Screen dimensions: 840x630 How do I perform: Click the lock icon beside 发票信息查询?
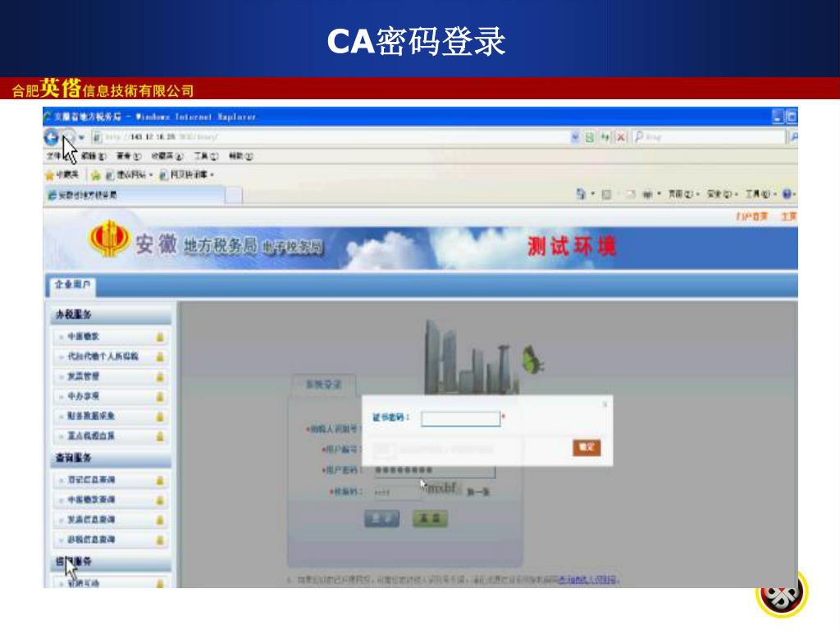click(160, 520)
